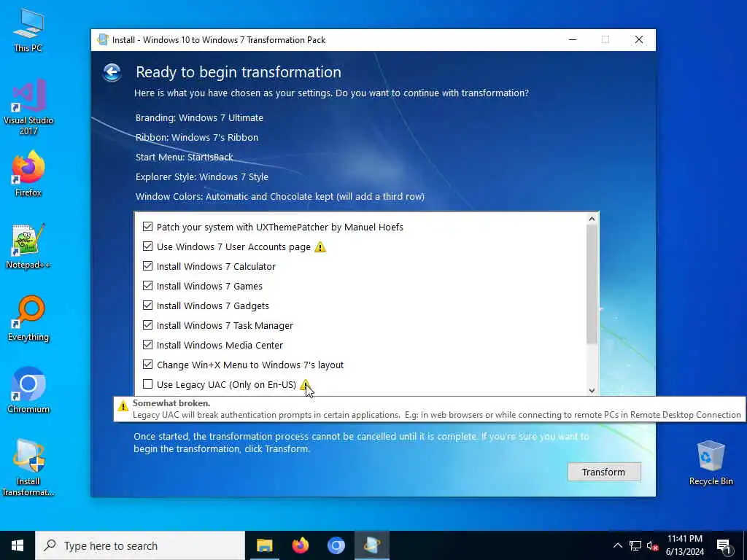Open Firefox desktop shortcut
The height and width of the screenshot is (560, 747).
(28, 174)
